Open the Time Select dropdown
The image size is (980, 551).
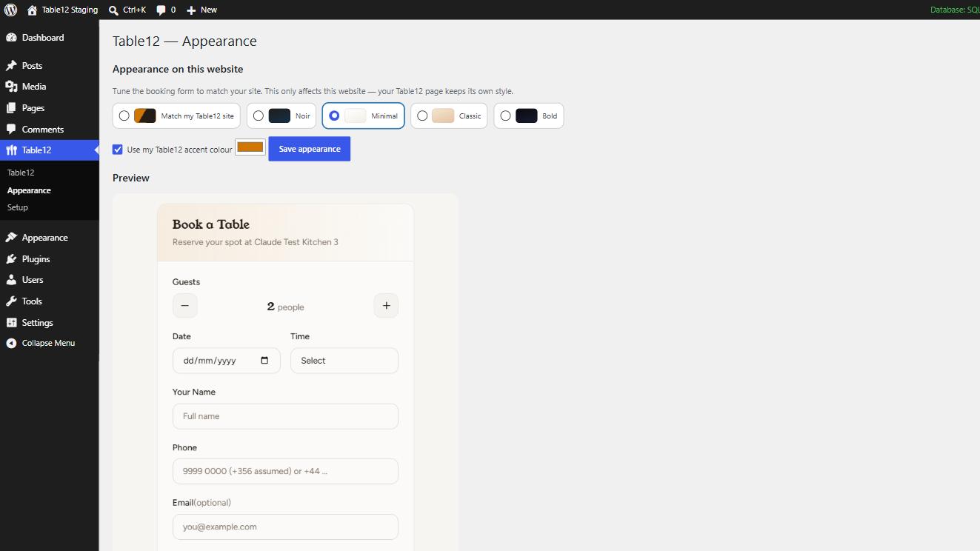point(344,361)
